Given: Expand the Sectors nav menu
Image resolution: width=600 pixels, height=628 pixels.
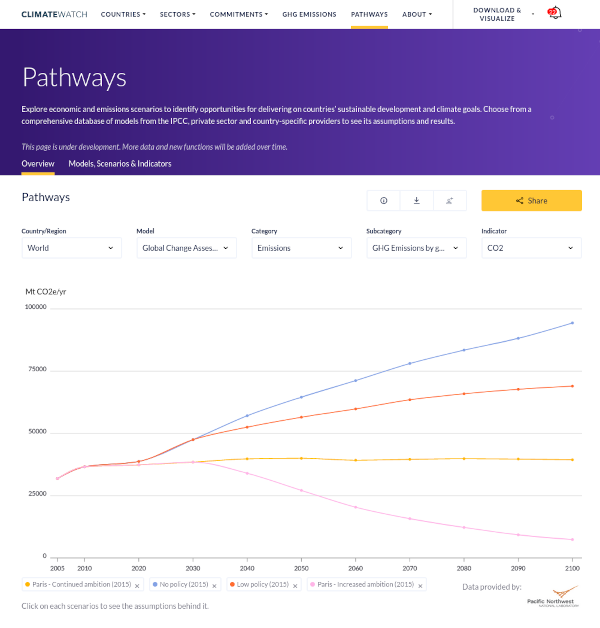Looking at the screenshot, I should coord(177,14).
